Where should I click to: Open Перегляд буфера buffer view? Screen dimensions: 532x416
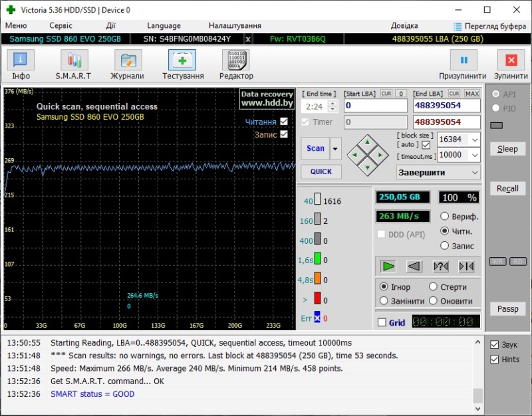click(x=489, y=26)
